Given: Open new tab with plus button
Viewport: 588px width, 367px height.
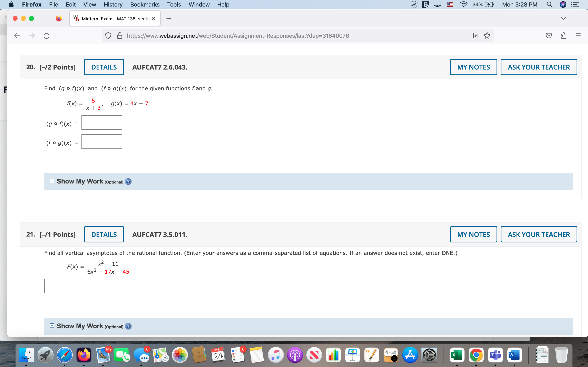Looking at the screenshot, I should [x=169, y=18].
